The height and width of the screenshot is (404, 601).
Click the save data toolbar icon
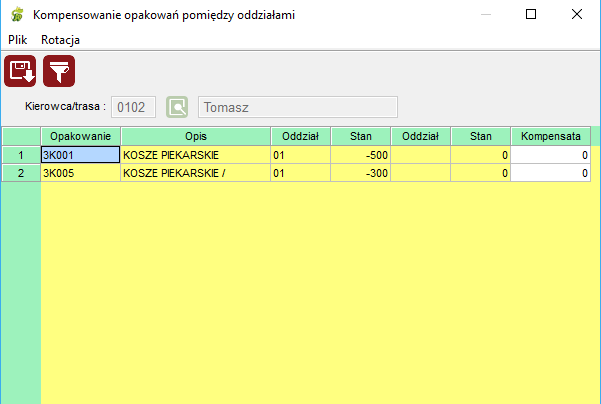pos(21,72)
